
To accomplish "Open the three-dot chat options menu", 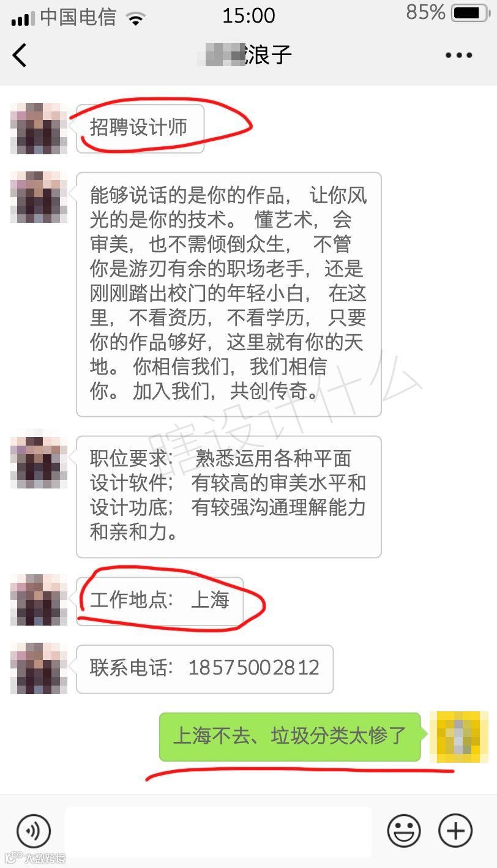I will tap(458, 55).
